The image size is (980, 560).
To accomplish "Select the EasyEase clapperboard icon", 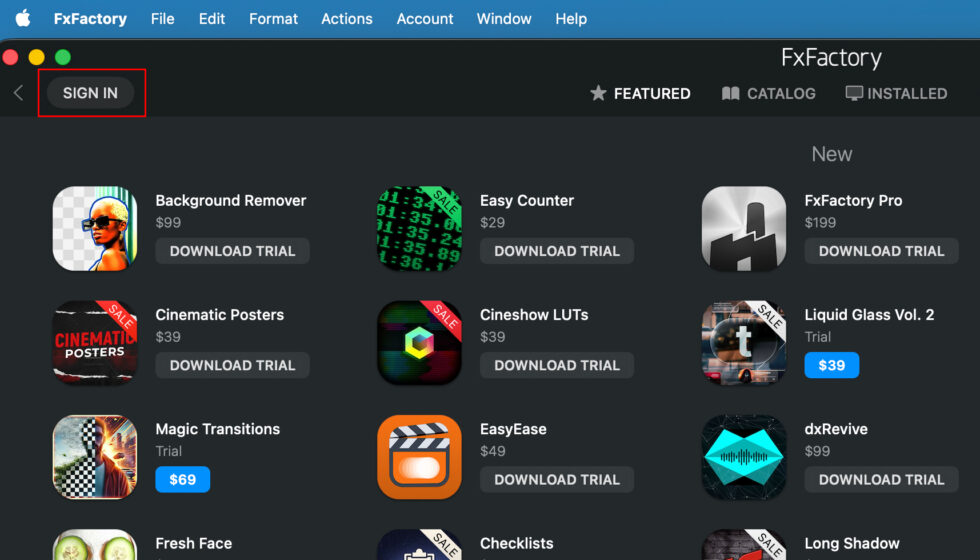I will (x=420, y=457).
